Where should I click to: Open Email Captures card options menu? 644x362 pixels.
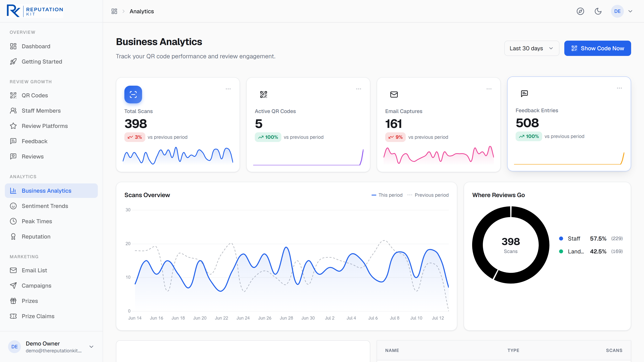pos(489,89)
